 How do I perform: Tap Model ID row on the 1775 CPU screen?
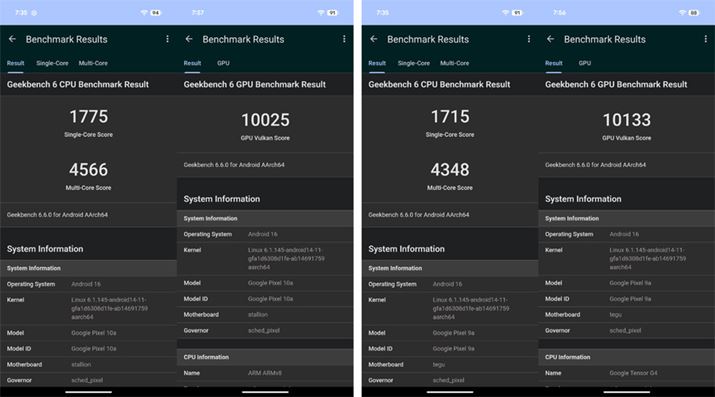point(88,349)
